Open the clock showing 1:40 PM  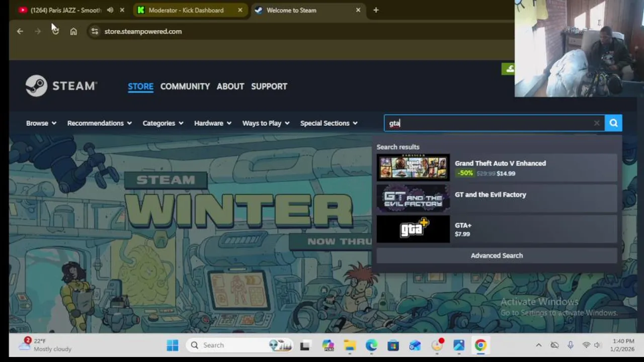624,345
